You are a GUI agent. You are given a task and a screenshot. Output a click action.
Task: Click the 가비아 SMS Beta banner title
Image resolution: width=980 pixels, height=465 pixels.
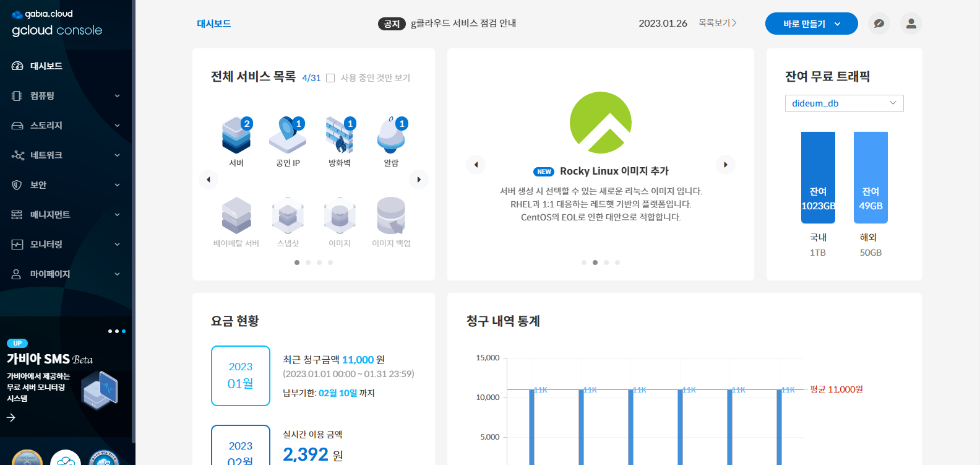(x=49, y=359)
